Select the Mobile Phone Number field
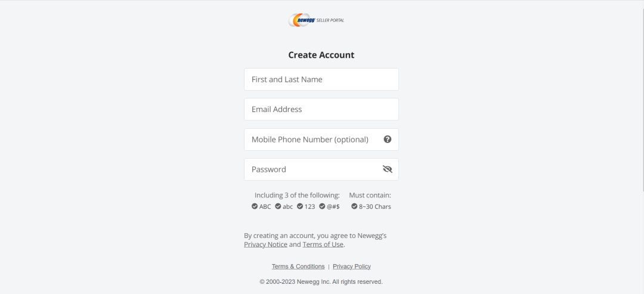Viewport: 644px width, 294px height. click(310, 140)
